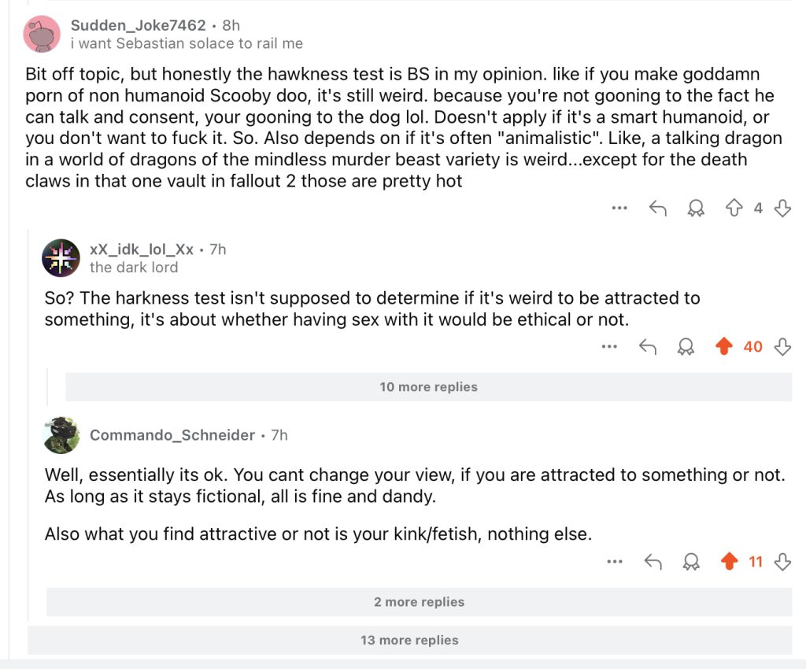Give award to Commando_Schneider's comment
The width and height of the screenshot is (806, 672).
(x=691, y=562)
